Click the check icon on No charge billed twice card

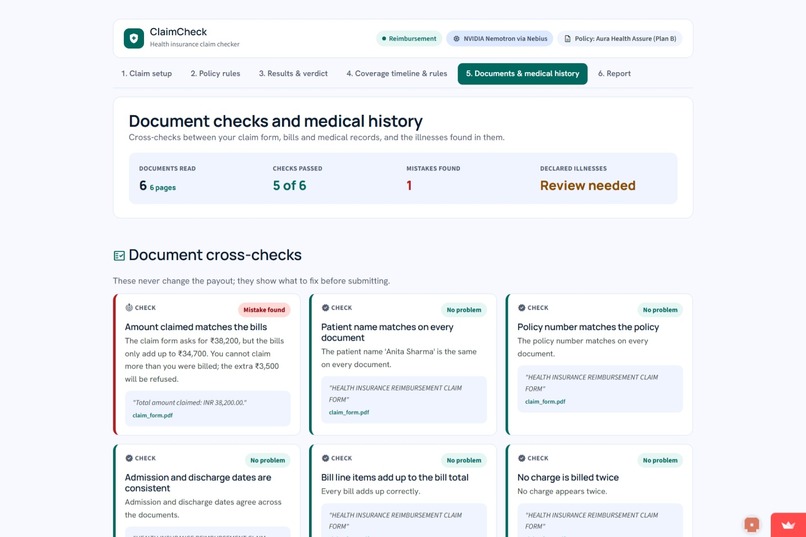point(522,458)
